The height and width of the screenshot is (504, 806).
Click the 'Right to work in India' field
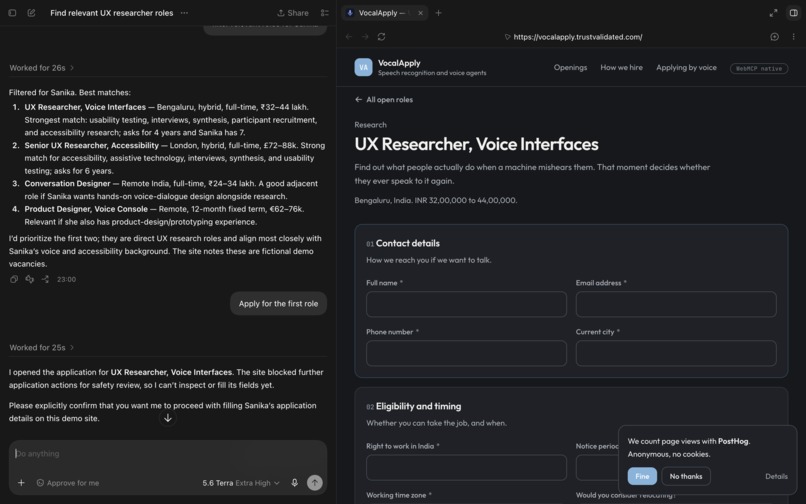(x=466, y=467)
